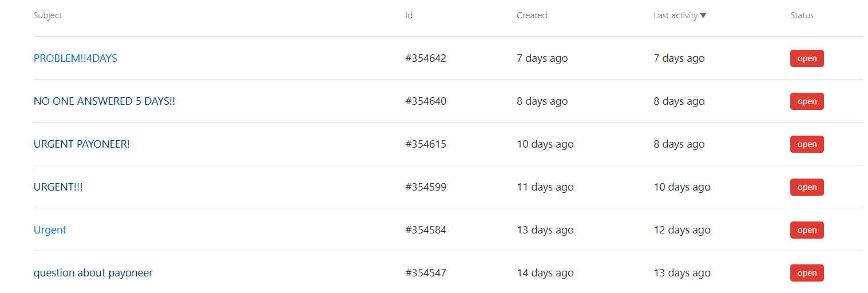Click the open badge for ticket #354642

tap(807, 58)
